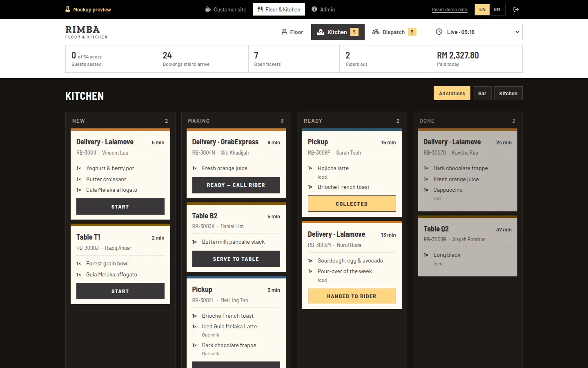Select the Floor & kitchen tab
The height and width of the screenshot is (368, 588).
point(279,9)
